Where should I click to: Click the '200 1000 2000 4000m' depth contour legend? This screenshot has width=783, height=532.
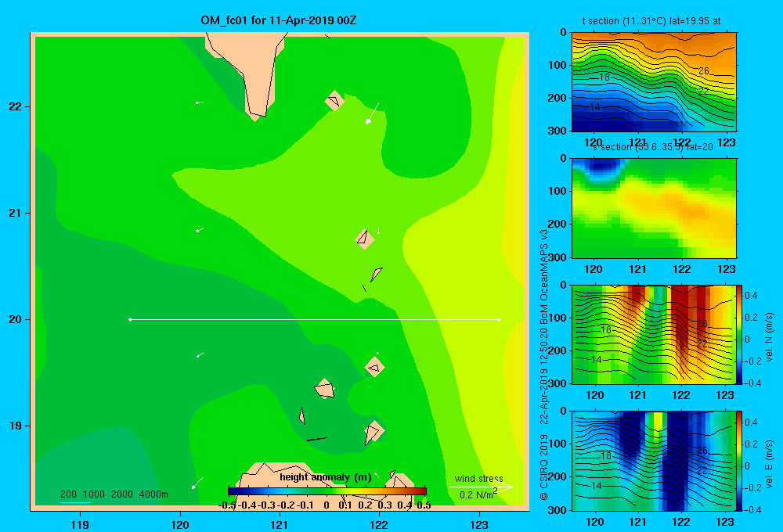point(114,494)
